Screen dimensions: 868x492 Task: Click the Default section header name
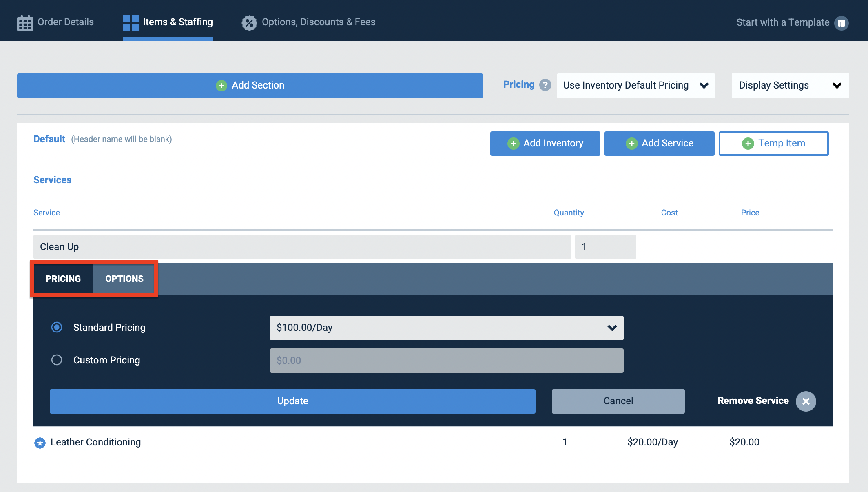point(49,139)
